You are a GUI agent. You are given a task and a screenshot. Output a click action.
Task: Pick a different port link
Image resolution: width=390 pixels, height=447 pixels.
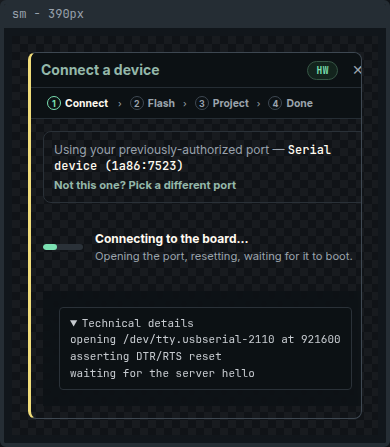145,185
